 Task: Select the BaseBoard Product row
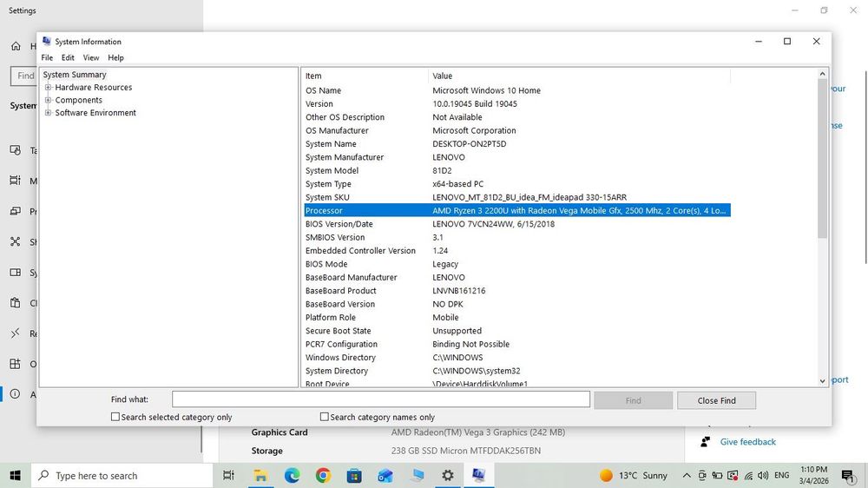(x=517, y=291)
